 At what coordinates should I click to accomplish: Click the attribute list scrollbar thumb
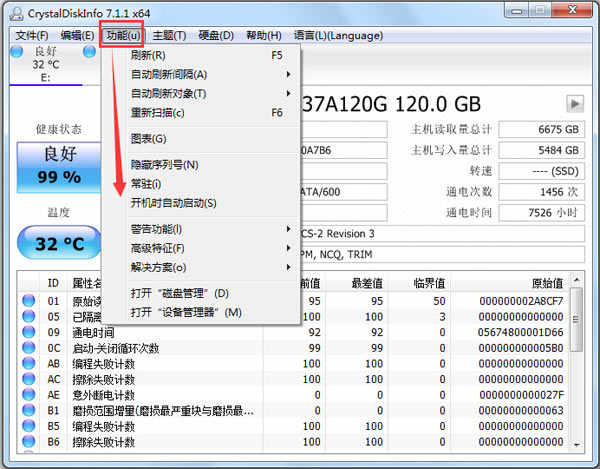[x=576, y=319]
